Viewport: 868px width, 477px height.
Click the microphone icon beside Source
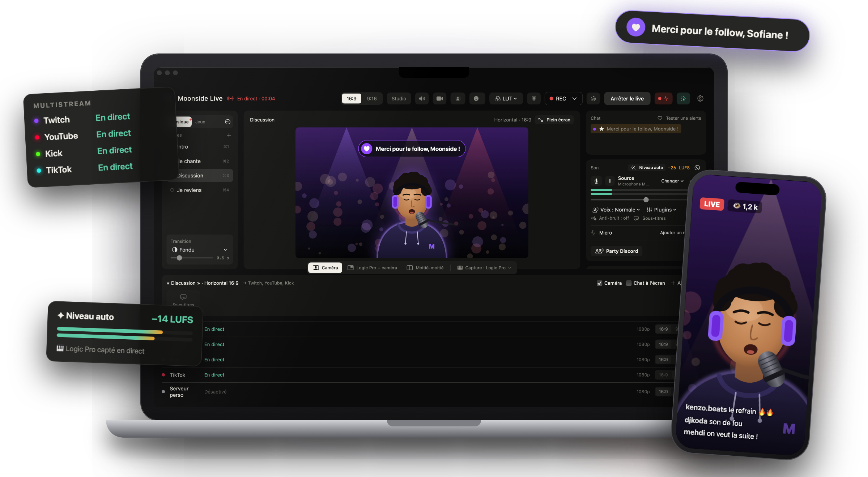596,181
